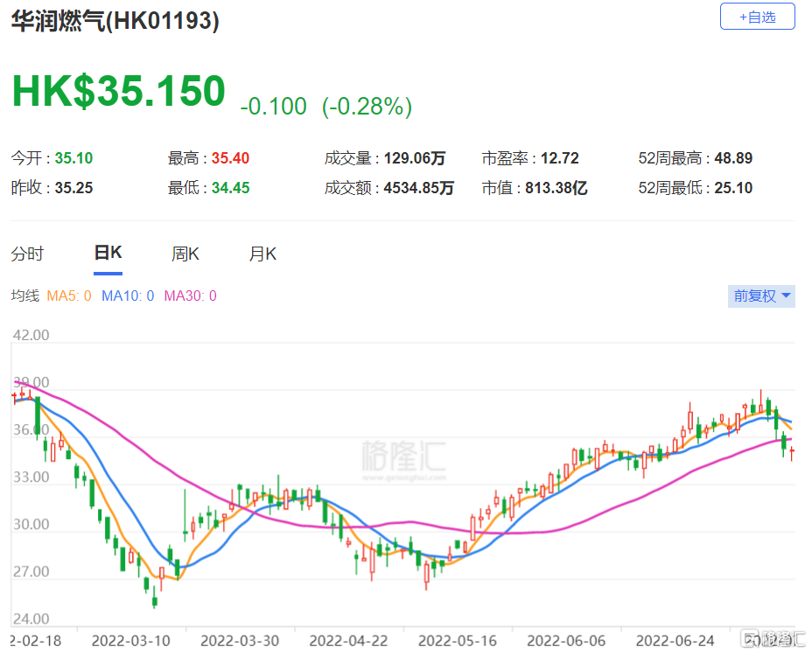812x654 pixels.
Task: Open the 月K monthly chart tab
Action: (x=262, y=254)
